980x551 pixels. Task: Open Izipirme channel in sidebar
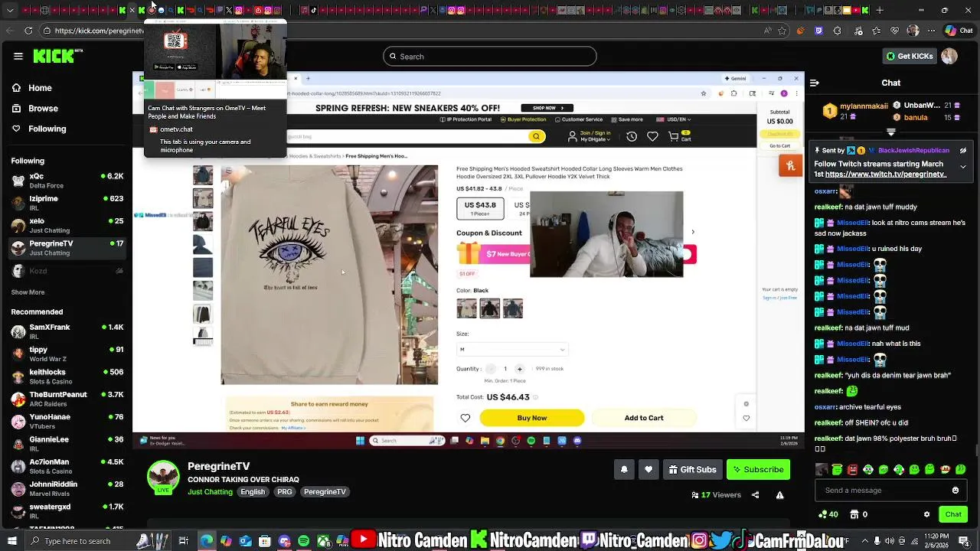(x=67, y=203)
